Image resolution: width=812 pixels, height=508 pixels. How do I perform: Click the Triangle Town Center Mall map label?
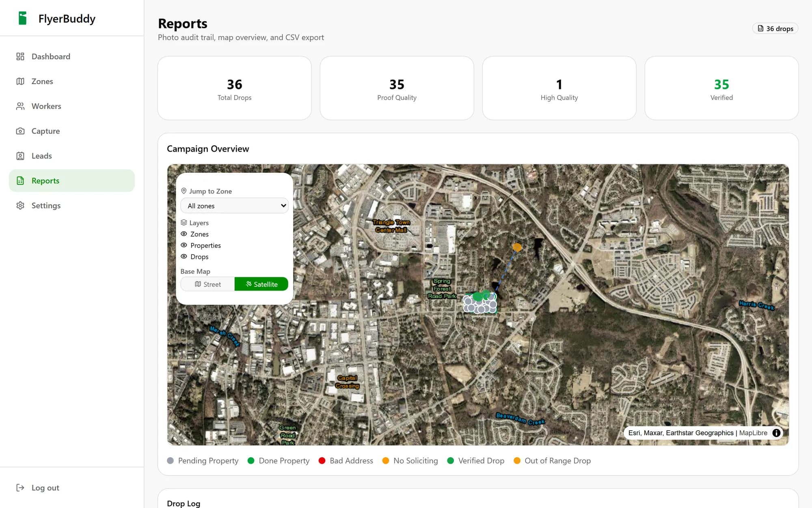point(391,226)
